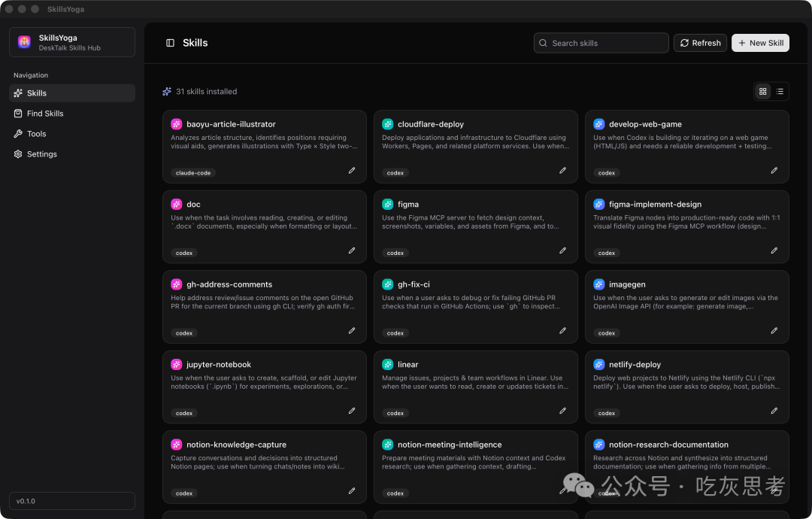Switch to grid view layout
Screen dimensions: 812x519
click(x=763, y=92)
